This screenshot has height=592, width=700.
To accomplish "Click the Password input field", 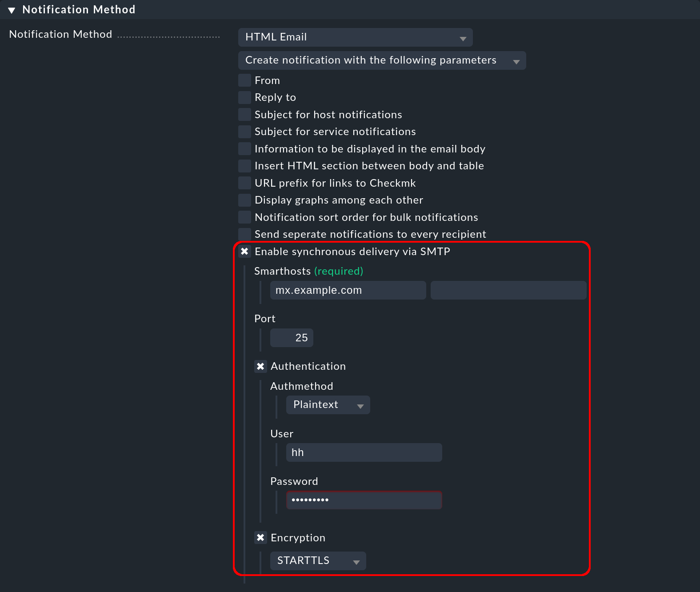I will (x=364, y=500).
